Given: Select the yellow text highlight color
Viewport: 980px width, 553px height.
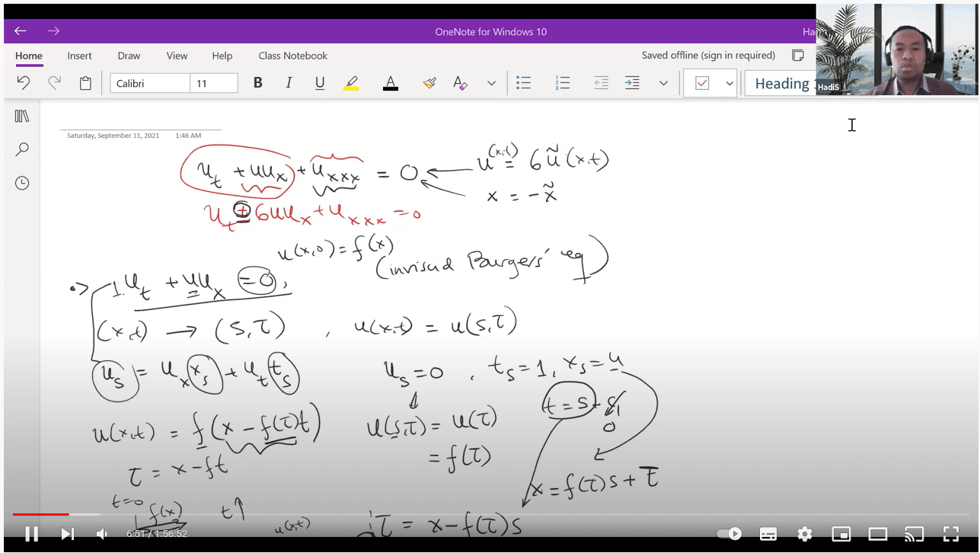Looking at the screenshot, I should pyautogui.click(x=351, y=83).
